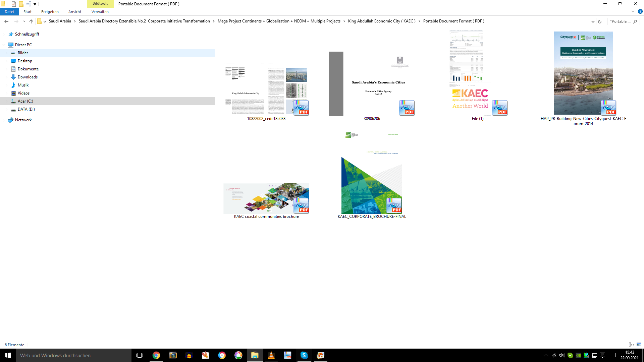Image resolution: width=644 pixels, height=362 pixels.
Task: Go back to previous folder
Action: coord(6,21)
